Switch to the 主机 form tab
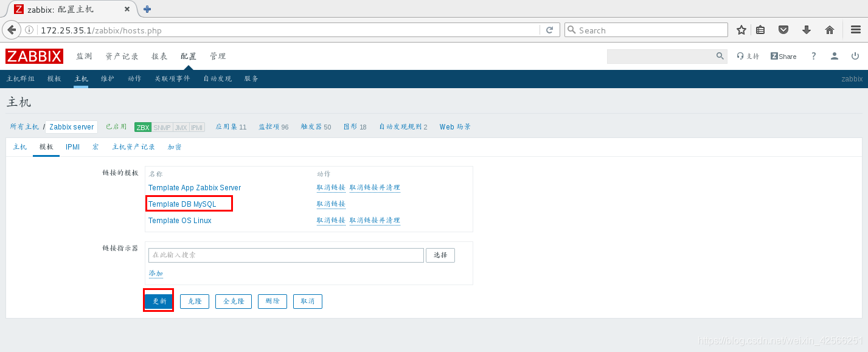 pos(20,147)
